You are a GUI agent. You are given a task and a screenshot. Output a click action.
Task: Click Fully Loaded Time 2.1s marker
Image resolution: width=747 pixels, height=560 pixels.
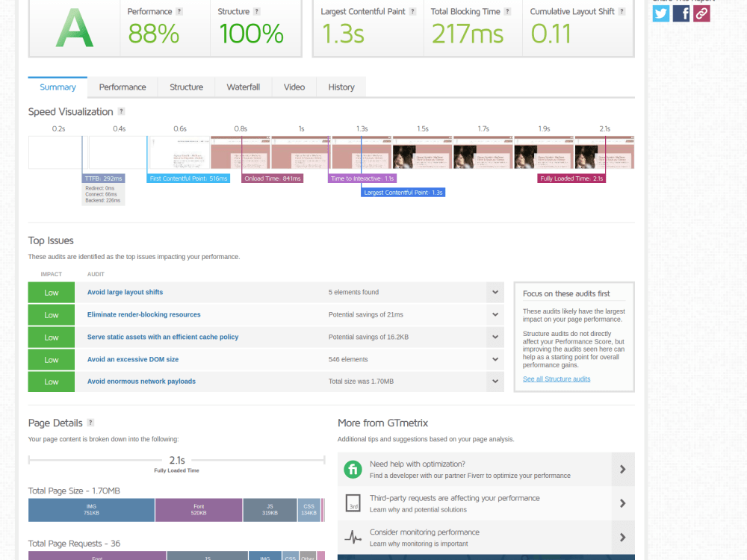(571, 178)
